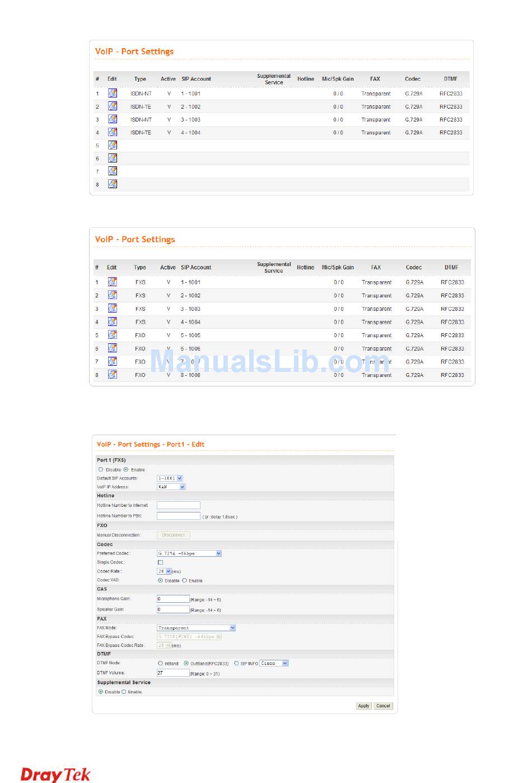Screen dimensions: 532x783
Task: Tick the Single Codec checkbox
Action: coord(160,562)
